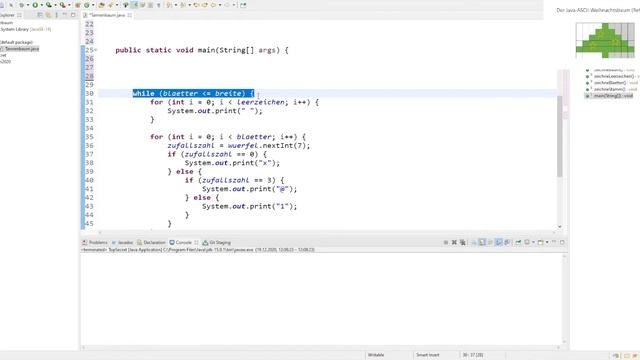Open the Package Explorer view menu

(x=56, y=15)
